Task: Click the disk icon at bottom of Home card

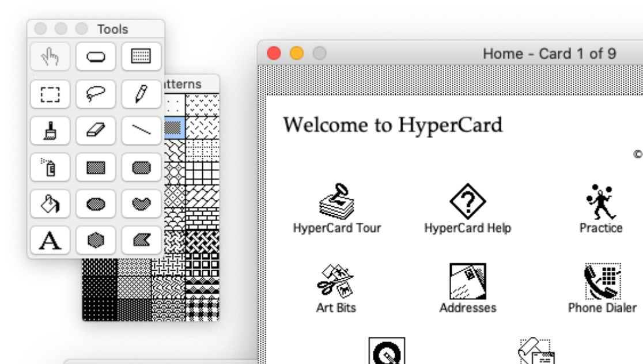Action: click(387, 351)
